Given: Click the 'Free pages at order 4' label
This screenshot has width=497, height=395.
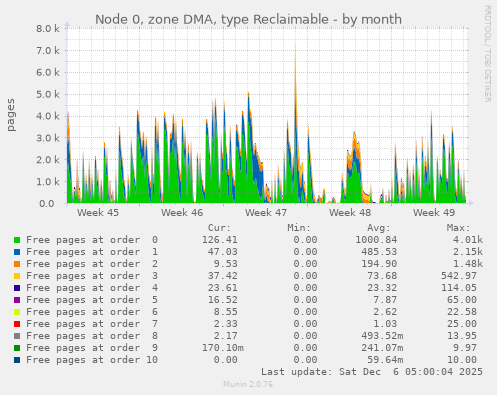Looking at the screenshot, I should (92, 288).
